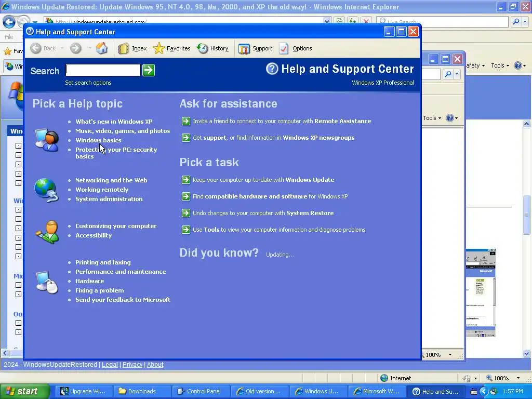Click the globe network topic icon
This screenshot has height=399, width=532.
[46, 190]
